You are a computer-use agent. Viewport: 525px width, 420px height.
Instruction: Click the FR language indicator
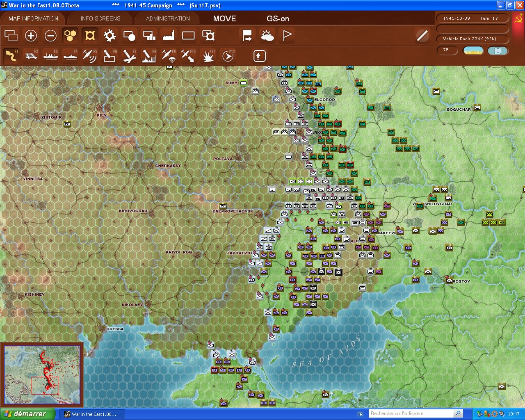(x=360, y=414)
